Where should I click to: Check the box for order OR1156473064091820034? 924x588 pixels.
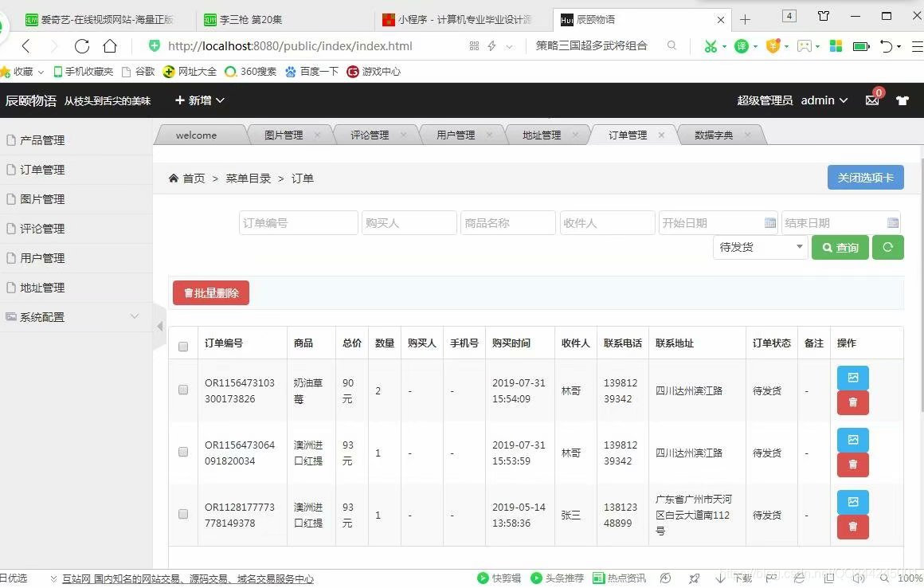(x=183, y=452)
